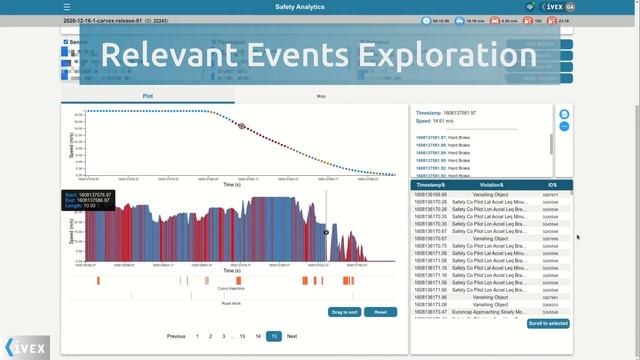
Task: Sort table by Timestamp column header
Action: [430, 185]
